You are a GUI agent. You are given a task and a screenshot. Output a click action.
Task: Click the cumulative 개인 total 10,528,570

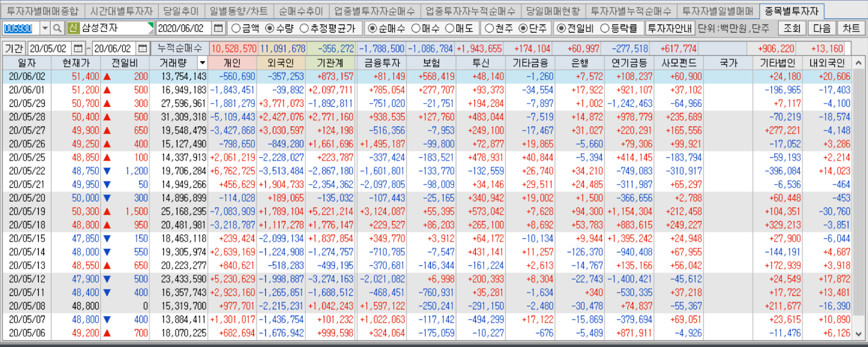pyautogui.click(x=234, y=49)
